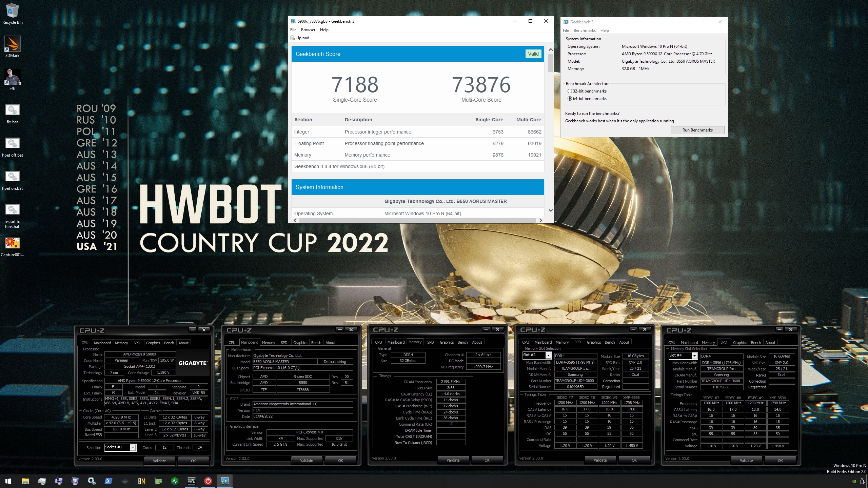Viewport: 868px width, 488px height.
Task: Click the Valid badge on Geekbench Score
Action: click(x=533, y=54)
